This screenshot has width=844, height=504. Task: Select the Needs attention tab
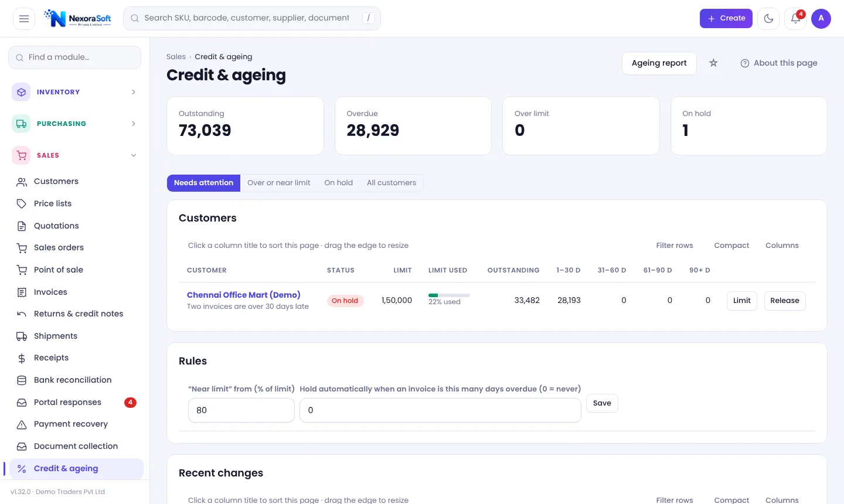click(x=203, y=183)
